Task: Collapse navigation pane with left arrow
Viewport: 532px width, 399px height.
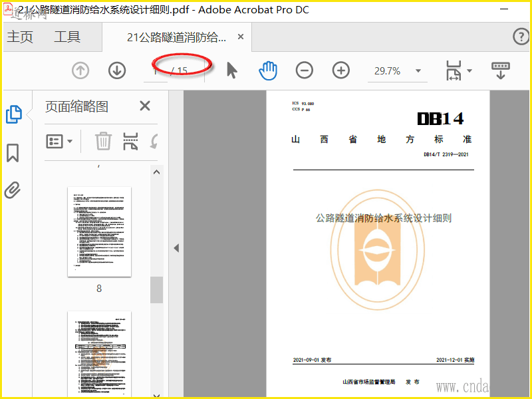Action: click(176, 248)
